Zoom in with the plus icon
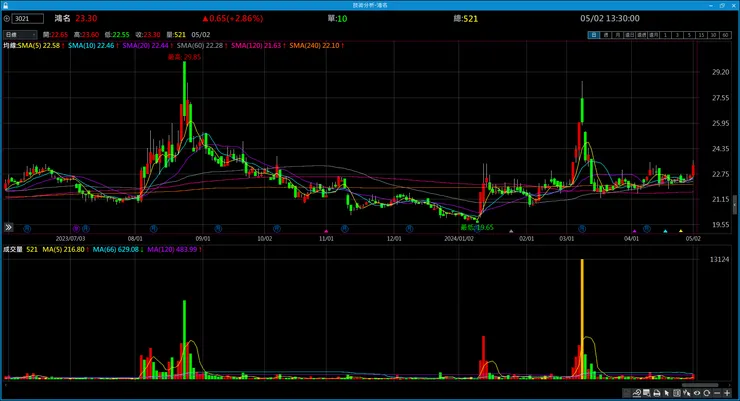Viewport: 740px width, 401px height. point(727,393)
